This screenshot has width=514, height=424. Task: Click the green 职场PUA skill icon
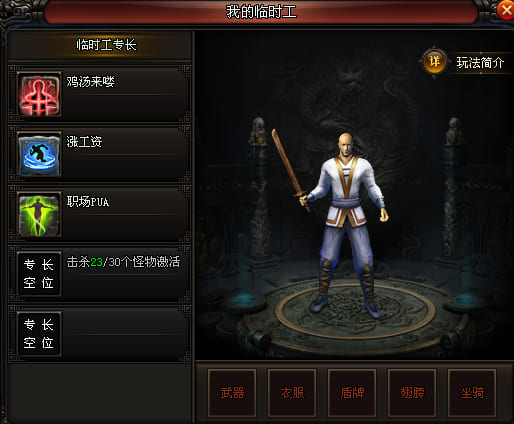pos(39,214)
